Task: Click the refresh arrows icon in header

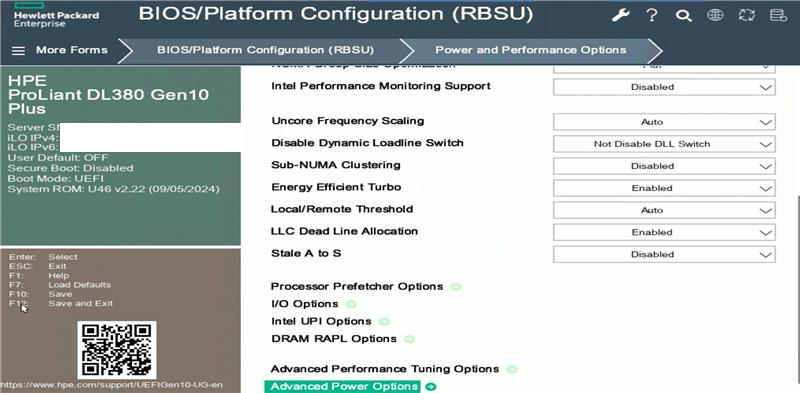Action: tap(746, 15)
